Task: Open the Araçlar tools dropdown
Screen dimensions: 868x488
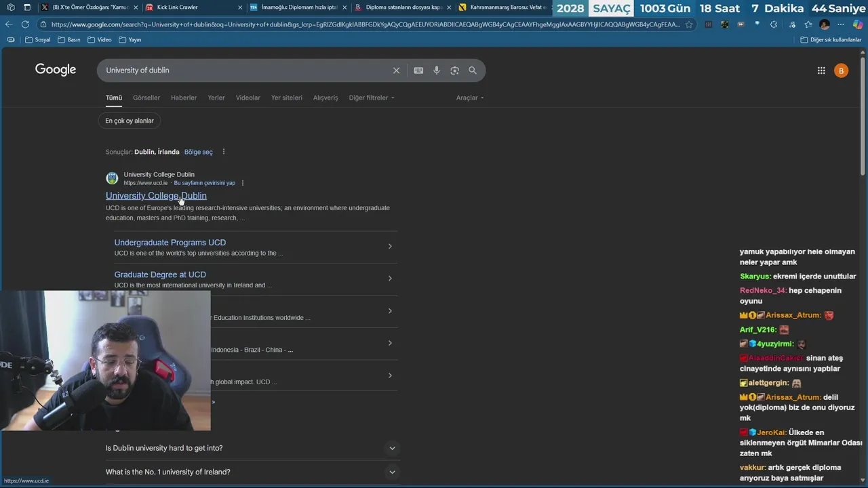Action: point(470,98)
